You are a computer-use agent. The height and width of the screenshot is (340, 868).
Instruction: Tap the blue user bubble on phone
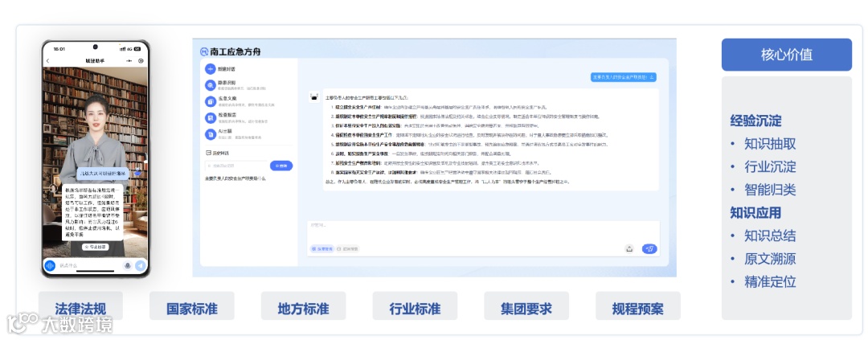coord(103,174)
